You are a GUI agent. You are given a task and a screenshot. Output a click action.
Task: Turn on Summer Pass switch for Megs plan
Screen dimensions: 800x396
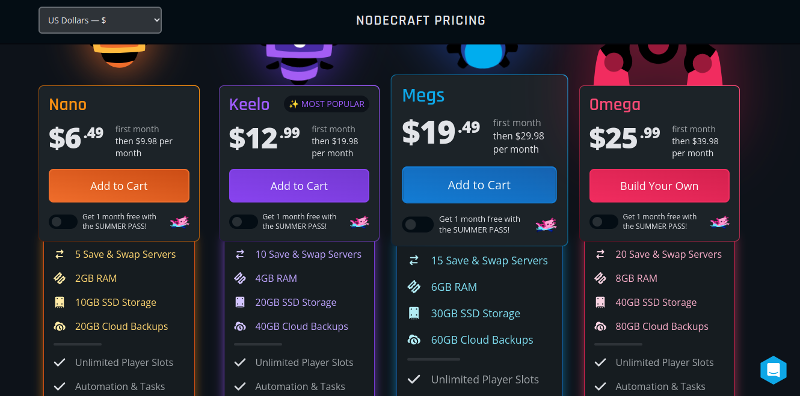click(418, 225)
